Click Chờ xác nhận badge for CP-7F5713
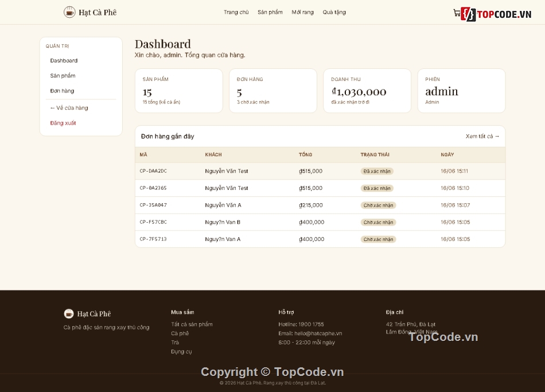The width and height of the screenshot is (545, 392). pos(378,239)
